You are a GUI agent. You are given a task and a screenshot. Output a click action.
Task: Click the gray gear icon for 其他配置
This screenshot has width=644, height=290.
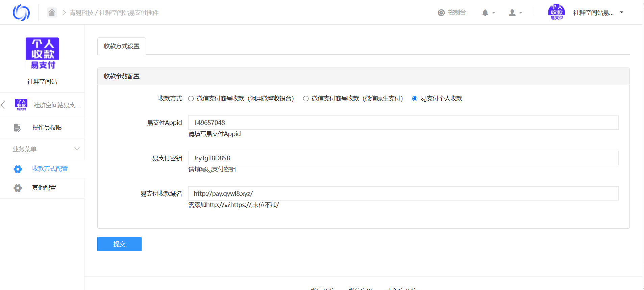click(18, 188)
